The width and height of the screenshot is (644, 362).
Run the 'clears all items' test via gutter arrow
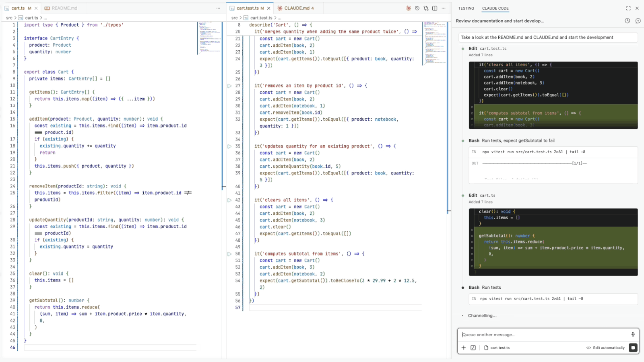(x=229, y=200)
